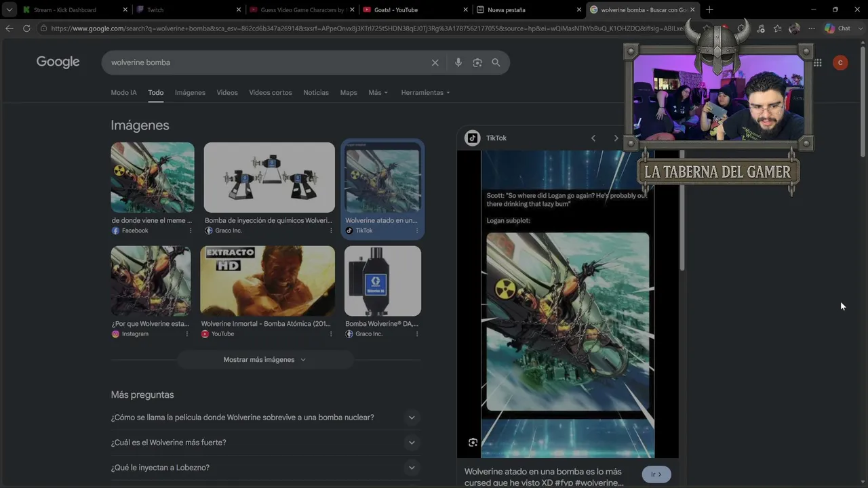Go to the Google logo homepage
Screen dimensions: 868x488
point(58,62)
